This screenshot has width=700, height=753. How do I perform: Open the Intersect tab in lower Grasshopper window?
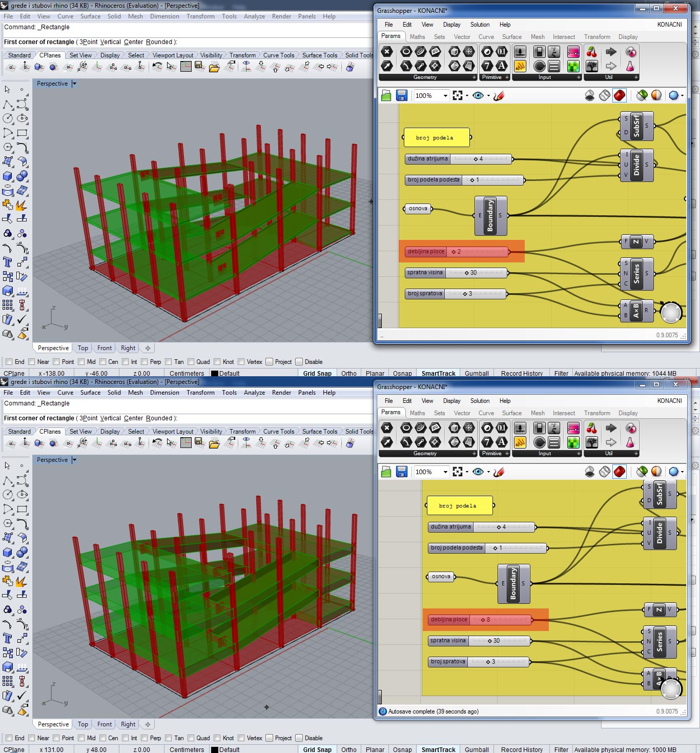[x=564, y=413]
